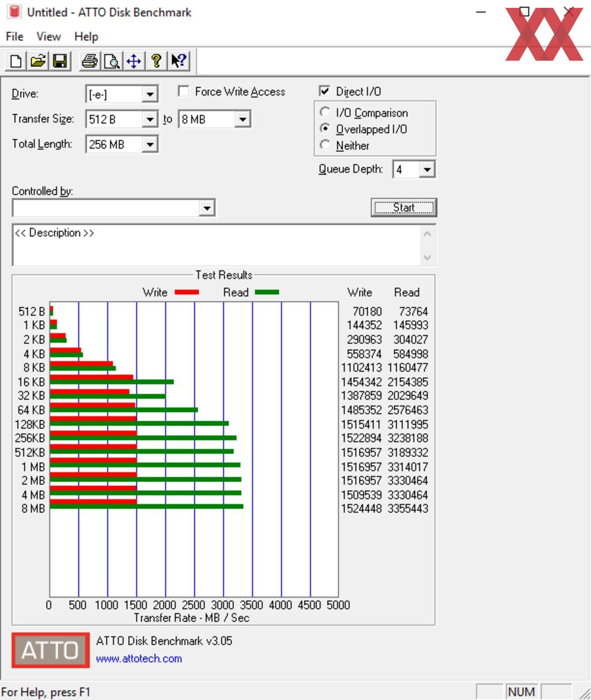Click the Transfer Rate - MB / Sec axis label
Viewport: 591px width, 700px height.
(192, 617)
